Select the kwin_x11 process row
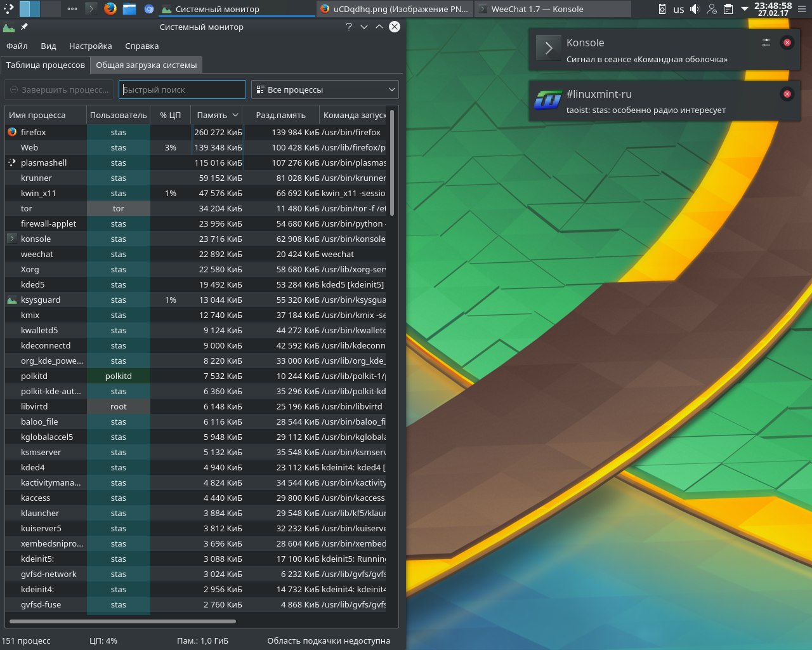 [196, 193]
